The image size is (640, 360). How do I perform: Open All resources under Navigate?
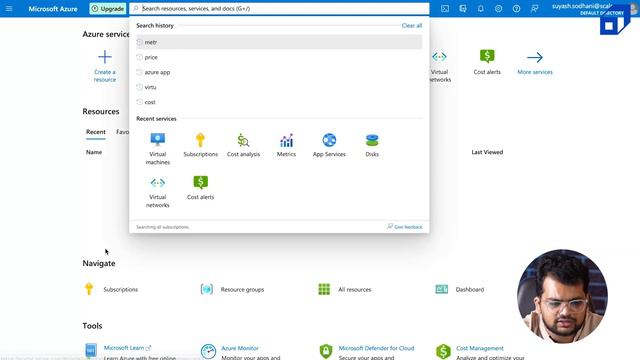[x=344, y=289]
